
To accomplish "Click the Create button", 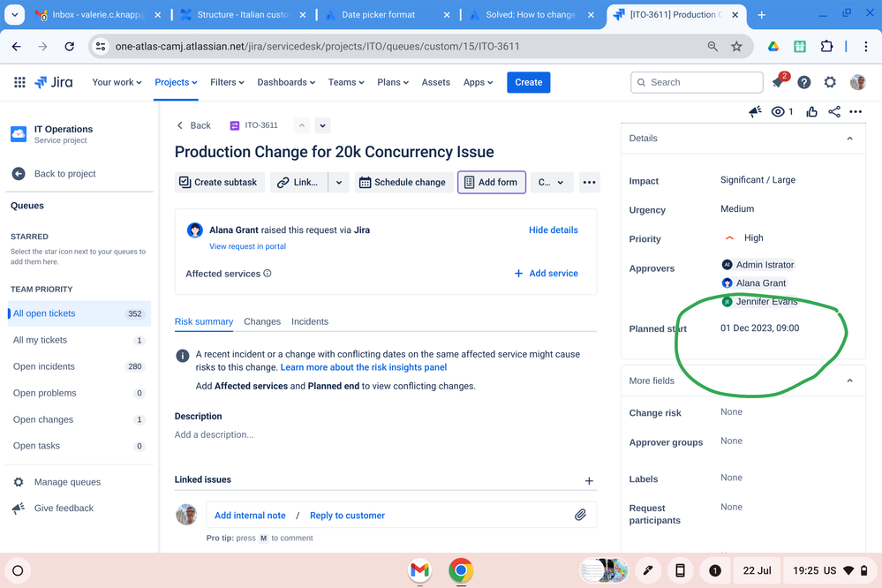I will tap(529, 82).
